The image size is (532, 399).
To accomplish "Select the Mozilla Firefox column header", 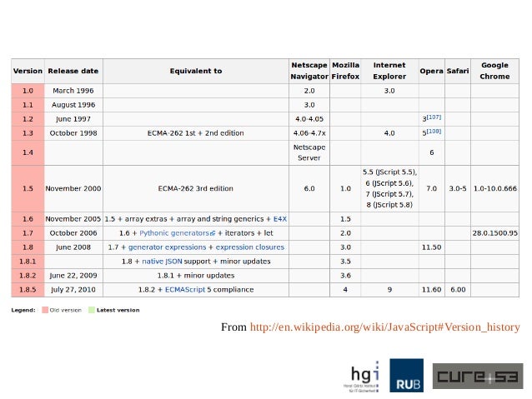I will point(345,71).
